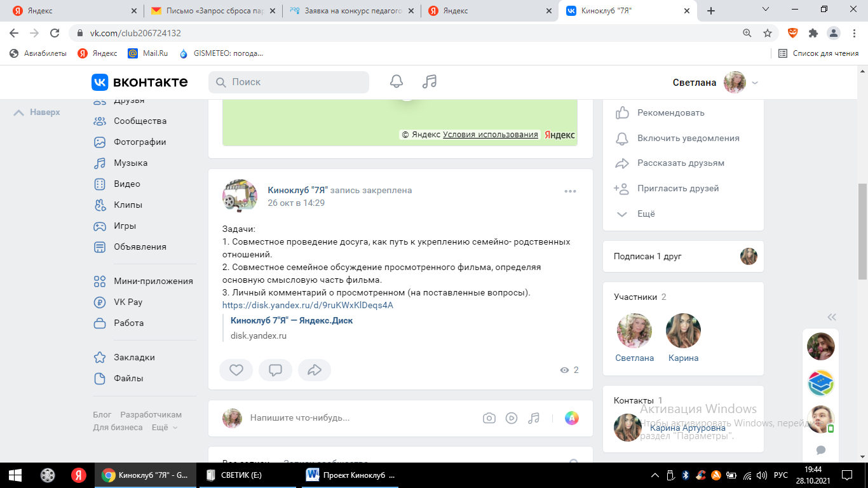The image size is (868, 488).
Task: Expand the Ещё option in the community menu
Action: coord(646,214)
